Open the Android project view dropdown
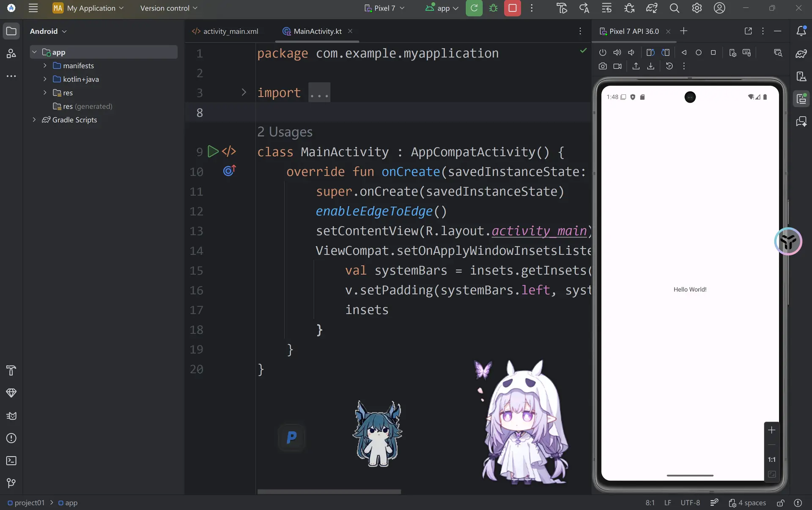Viewport: 812px width, 510px height. (x=48, y=31)
